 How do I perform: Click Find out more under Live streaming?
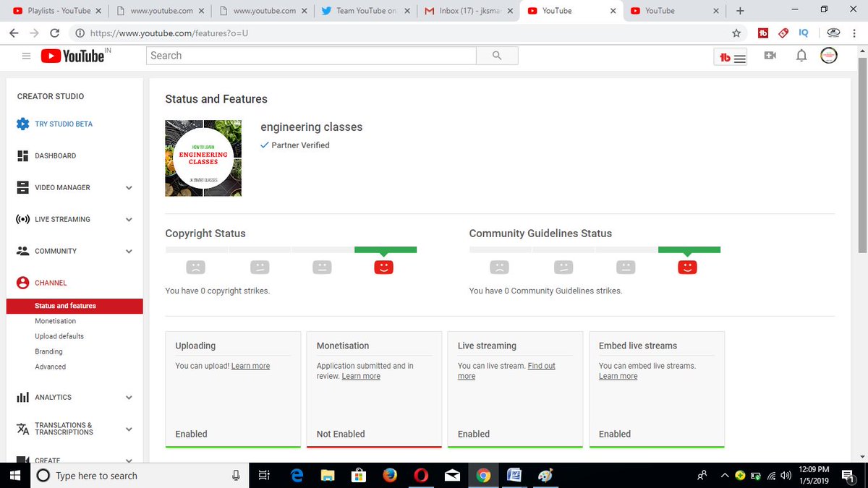pos(506,371)
